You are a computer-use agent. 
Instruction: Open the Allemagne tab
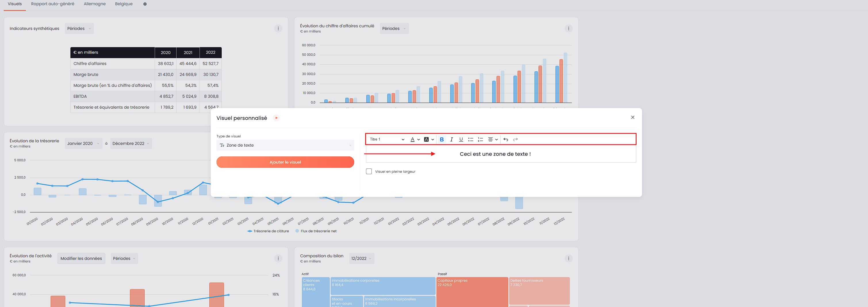pyautogui.click(x=95, y=4)
